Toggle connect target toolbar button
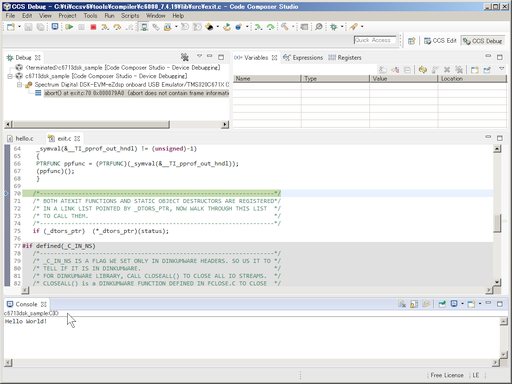This screenshot has width=512, height=384. pyautogui.click(x=144, y=27)
